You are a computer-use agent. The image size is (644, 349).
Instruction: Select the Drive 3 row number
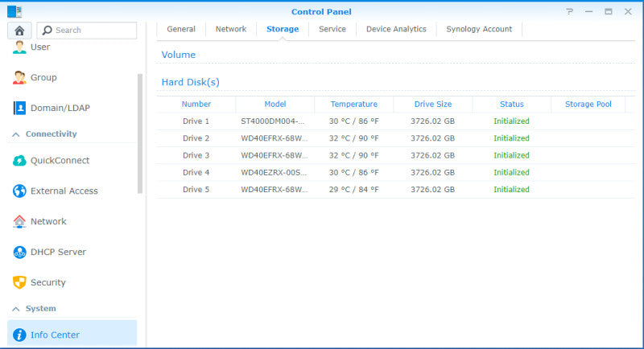coord(196,155)
